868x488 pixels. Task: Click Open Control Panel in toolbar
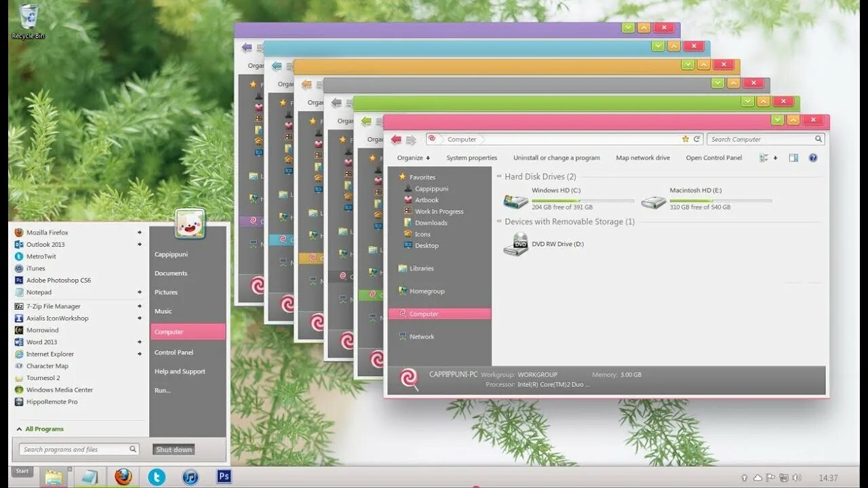click(x=714, y=158)
